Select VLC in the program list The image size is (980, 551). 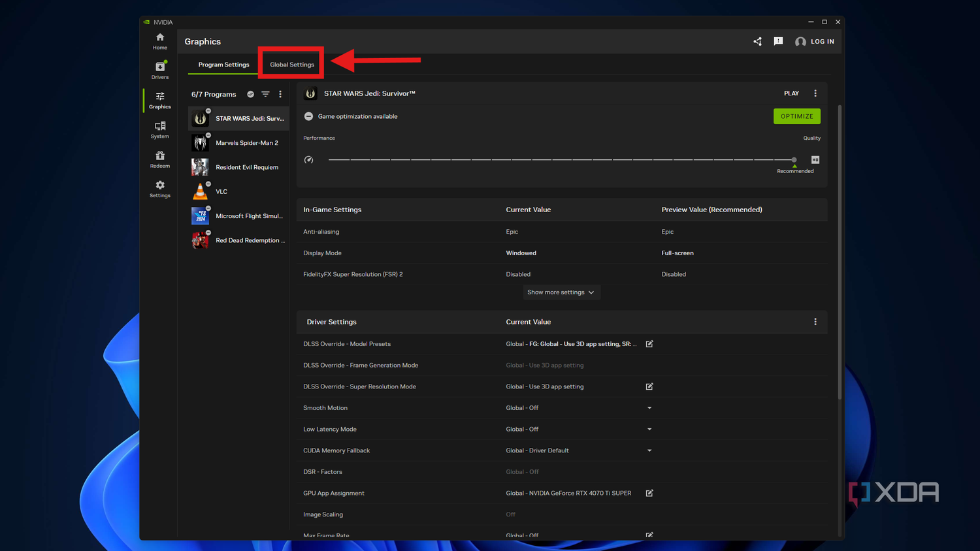[238, 191]
